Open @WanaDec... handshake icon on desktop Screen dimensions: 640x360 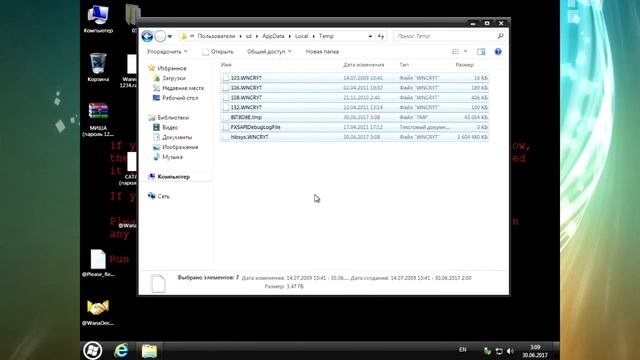tap(98, 312)
